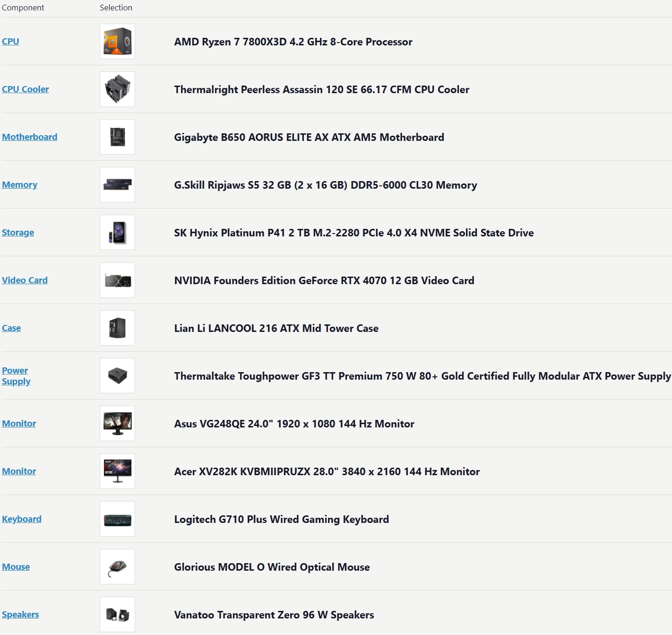This screenshot has height=635, width=672.
Task: Click the Monitor link beside Acer XV282K
Action: click(19, 471)
